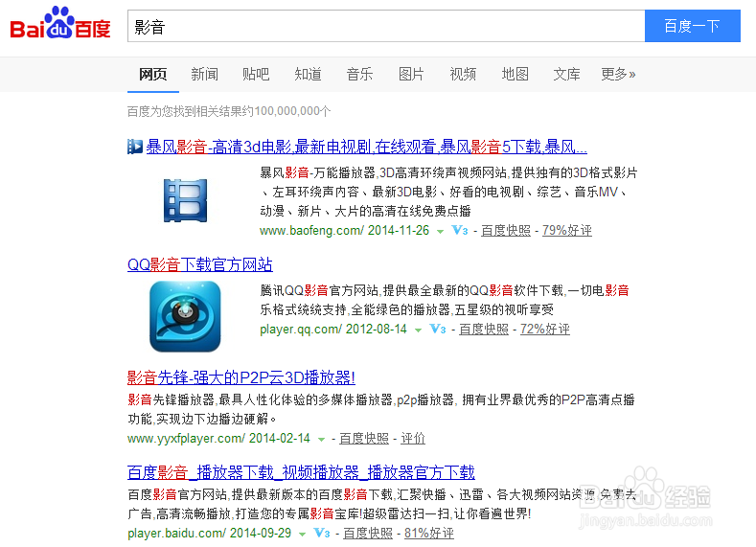Click the V3 badge in the baofeng.com result
Viewport: 756px width, 547px height.
(460, 230)
